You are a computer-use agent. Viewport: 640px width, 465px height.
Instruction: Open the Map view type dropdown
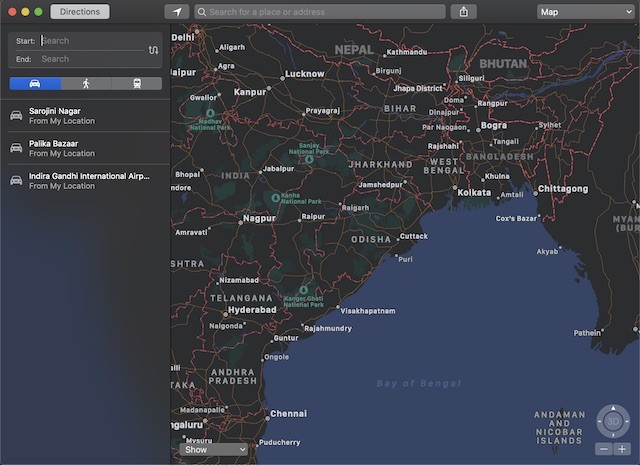pos(586,12)
